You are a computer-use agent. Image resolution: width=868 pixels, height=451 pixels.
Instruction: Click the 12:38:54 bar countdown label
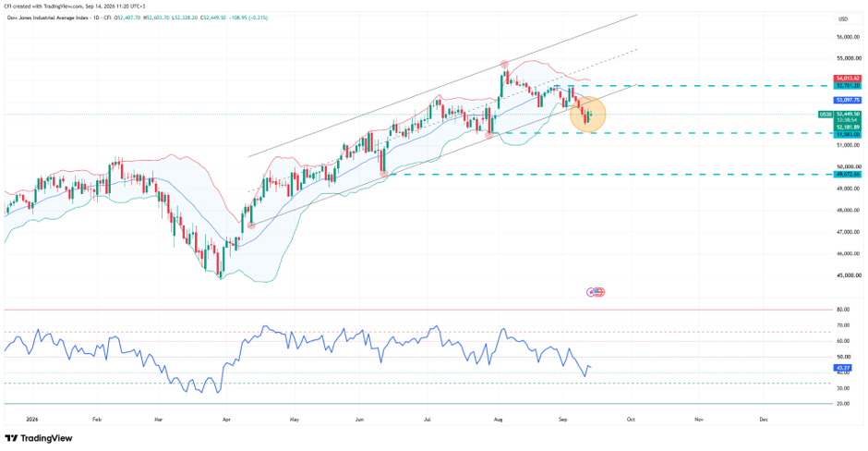pyautogui.click(x=847, y=120)
